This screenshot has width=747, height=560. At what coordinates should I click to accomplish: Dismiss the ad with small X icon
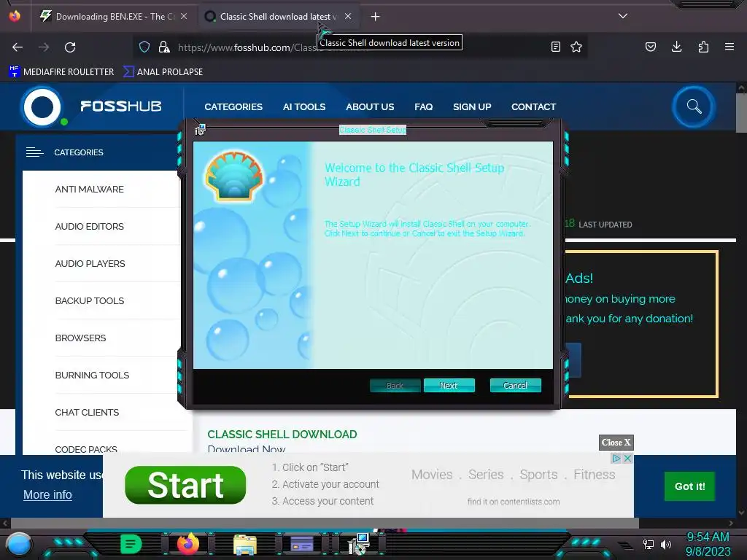[627, 458]
